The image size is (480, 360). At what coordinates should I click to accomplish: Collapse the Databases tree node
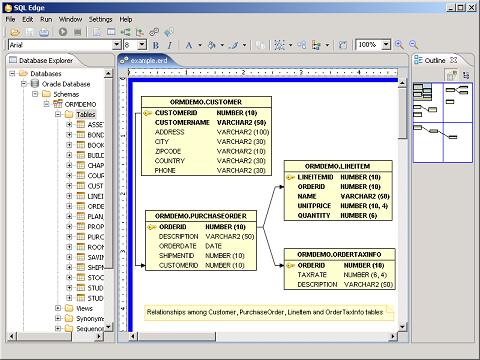point(12,73)
